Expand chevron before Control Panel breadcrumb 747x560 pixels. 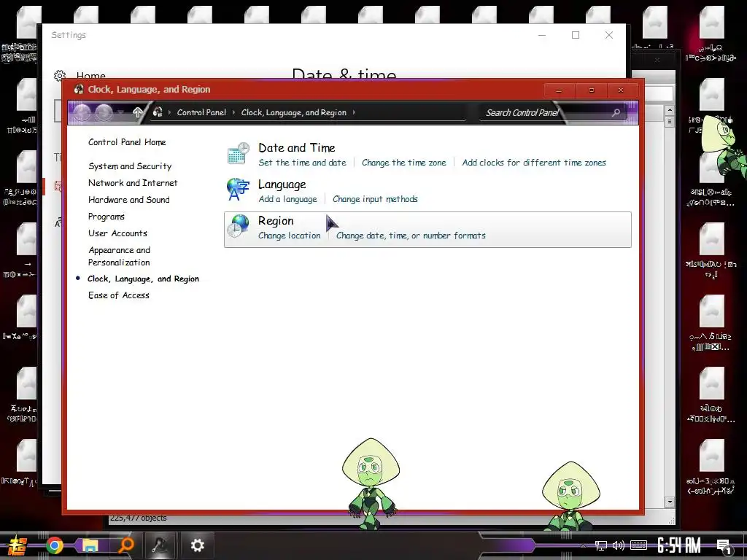pyautogui.click(x=169, y=112)
